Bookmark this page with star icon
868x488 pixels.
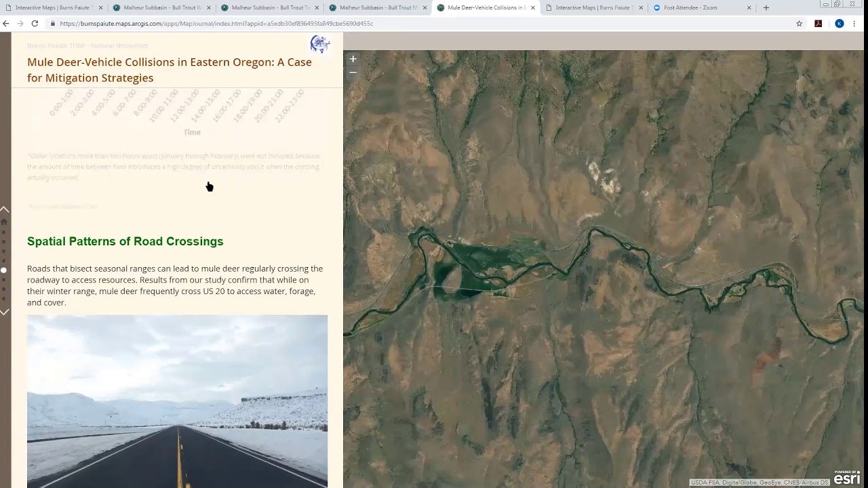tap(800, 23)
